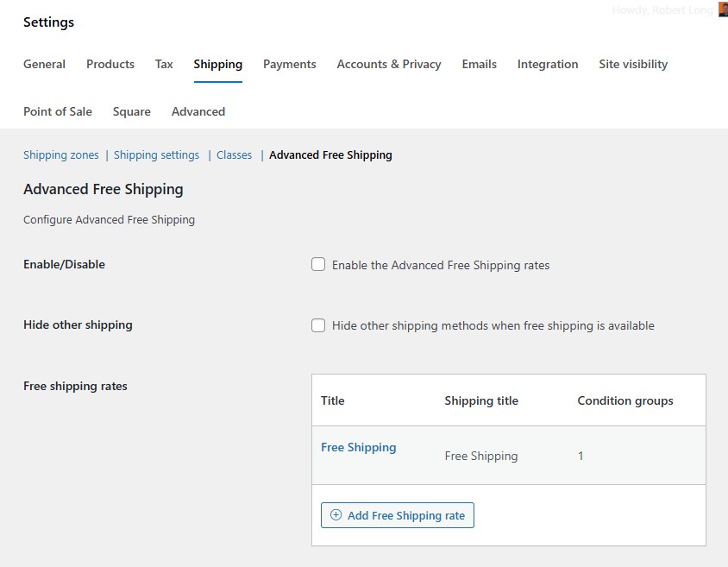Switch to the Point of Sale tab
Viewport: 728px width, 567px height.
click(x=57, y=111)
